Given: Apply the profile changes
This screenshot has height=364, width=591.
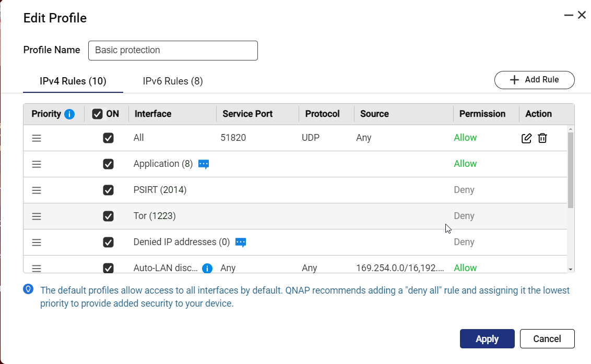Looking at the screenshot, I should click(x=487, y=339).
